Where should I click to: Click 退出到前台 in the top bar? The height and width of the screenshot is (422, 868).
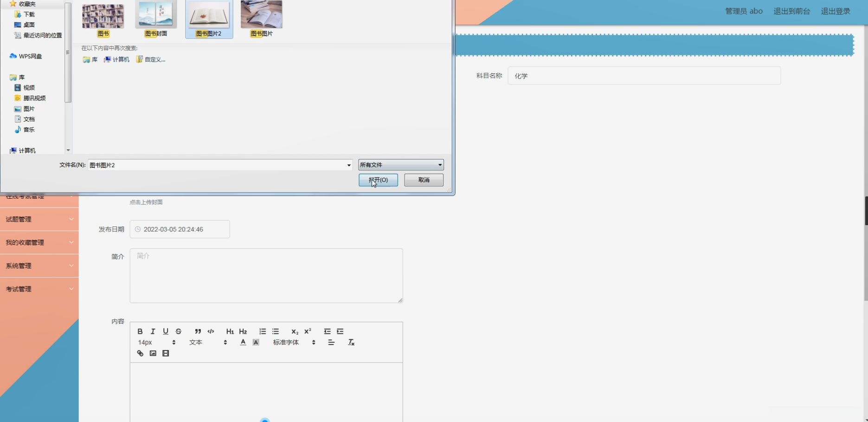click(x=791, y=11)
